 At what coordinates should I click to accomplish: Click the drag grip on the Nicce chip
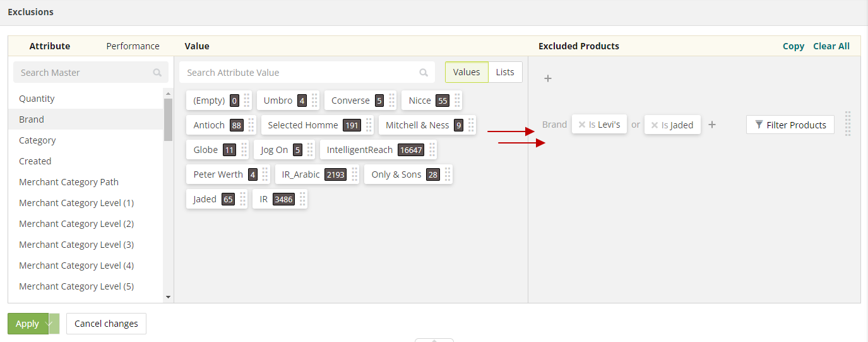457,101
